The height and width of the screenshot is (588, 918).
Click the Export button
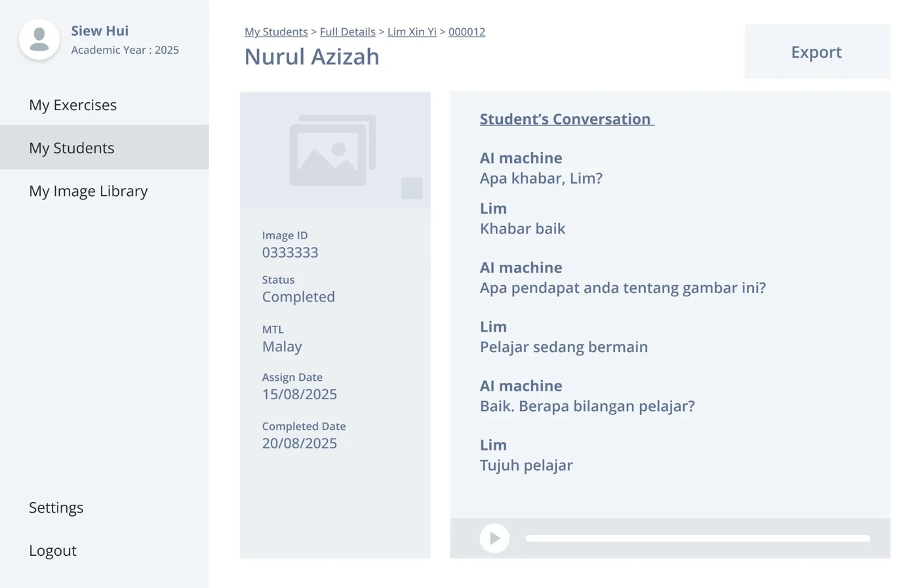point(817,52)
